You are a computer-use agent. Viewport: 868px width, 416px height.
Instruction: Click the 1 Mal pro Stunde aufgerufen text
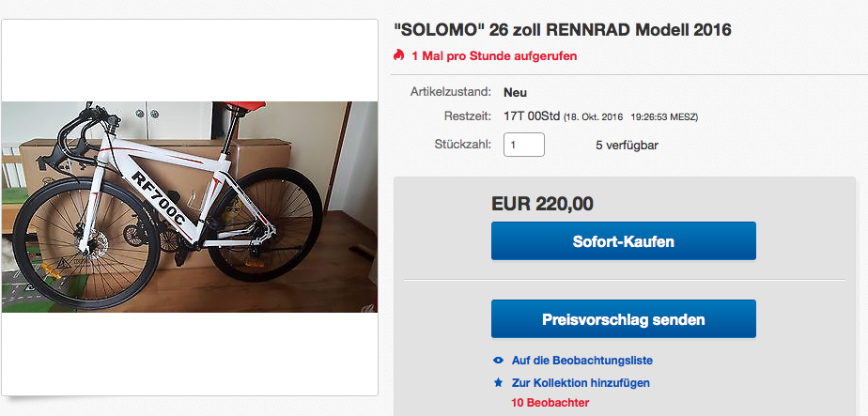pos(494,56)
